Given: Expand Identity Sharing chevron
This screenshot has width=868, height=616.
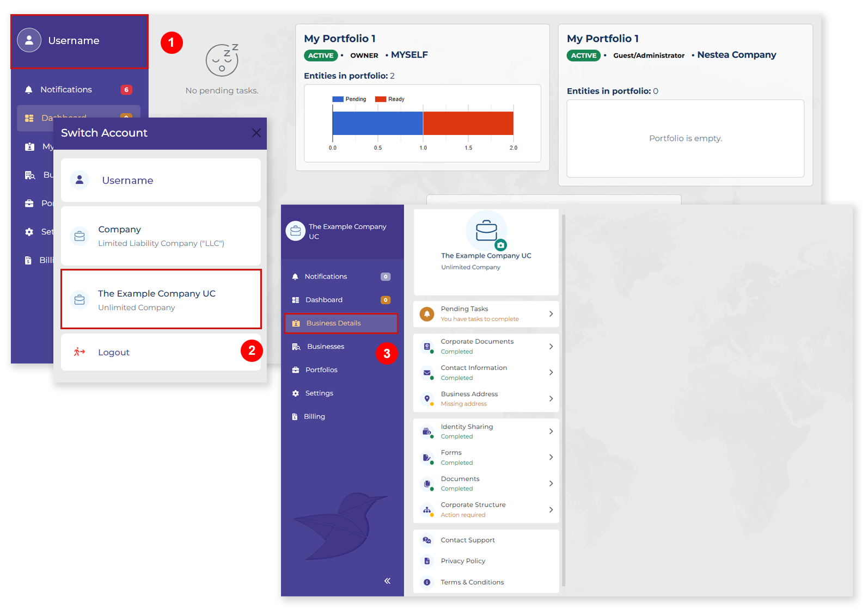Looking at the screenshot, I should pos(551,432).
